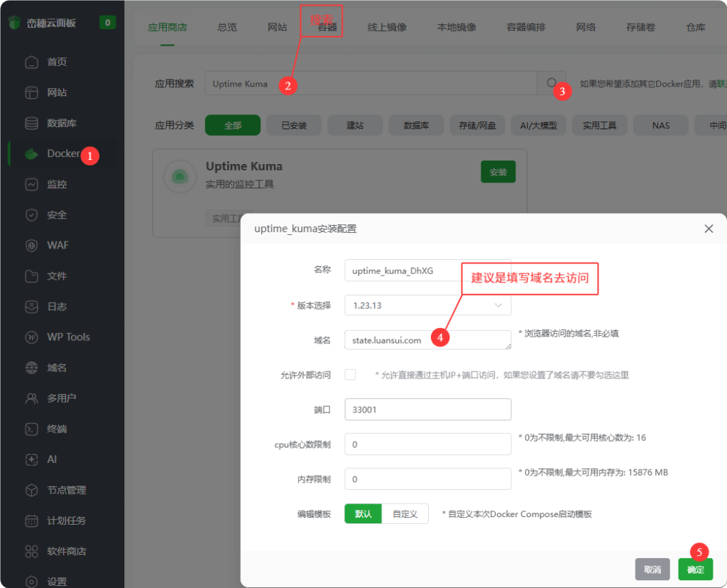Switch to the 本地镜像 tab
Screen dimensions: 727x588
pyautogui.click(x=457, y=28)
